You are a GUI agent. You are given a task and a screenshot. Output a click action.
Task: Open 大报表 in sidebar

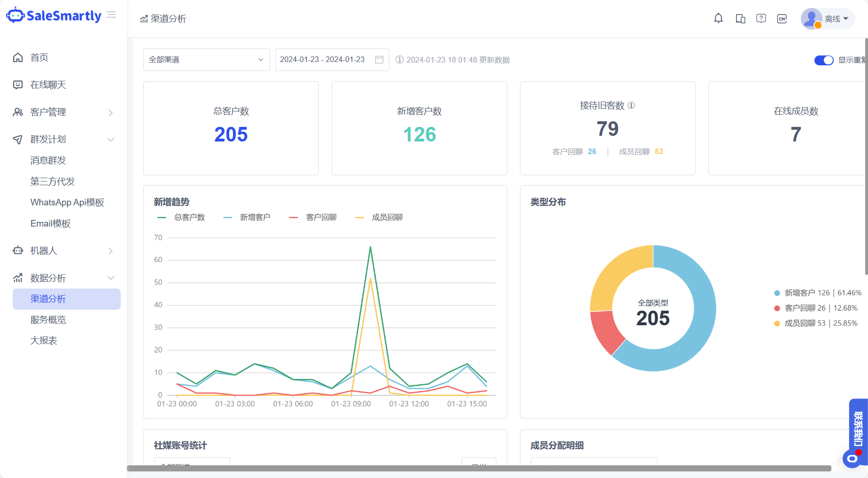[44, 340]
